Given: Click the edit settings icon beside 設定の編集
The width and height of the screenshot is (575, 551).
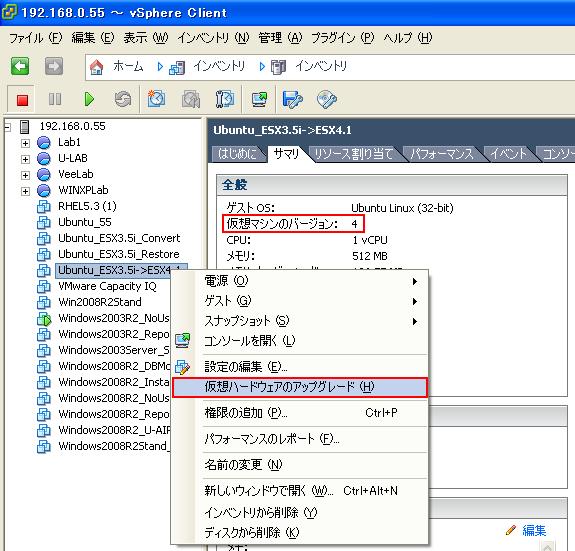Looking at the screenshot, I should coord(183,367).
